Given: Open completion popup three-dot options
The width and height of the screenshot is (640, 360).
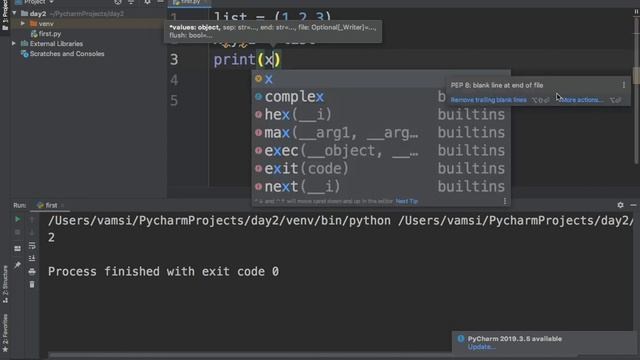Looking at the screenshot, I should [x=504, y=201].
